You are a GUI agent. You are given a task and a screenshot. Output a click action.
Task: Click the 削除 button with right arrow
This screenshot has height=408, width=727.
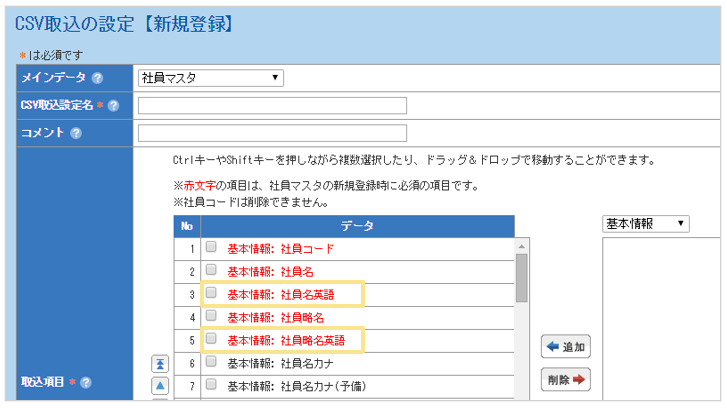coord(566,379)
